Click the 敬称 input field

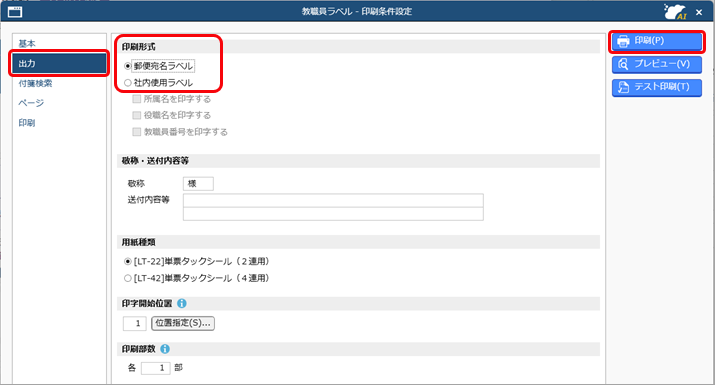[x=198, y=184]
